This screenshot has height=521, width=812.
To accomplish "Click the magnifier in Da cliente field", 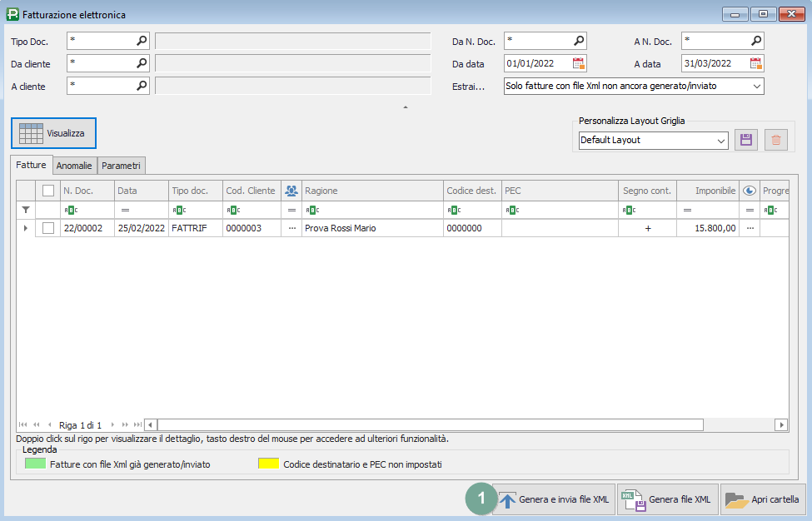I will (x=142, y=63).
